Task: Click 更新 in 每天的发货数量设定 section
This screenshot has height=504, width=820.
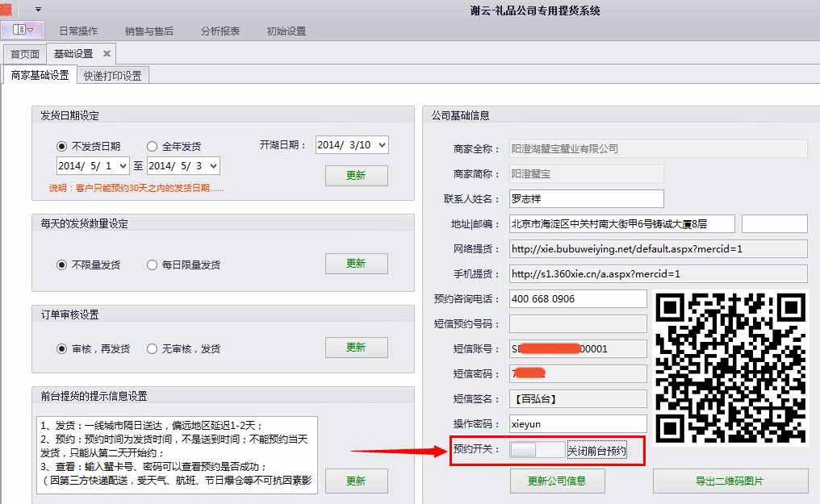Action: coord(356,263)
